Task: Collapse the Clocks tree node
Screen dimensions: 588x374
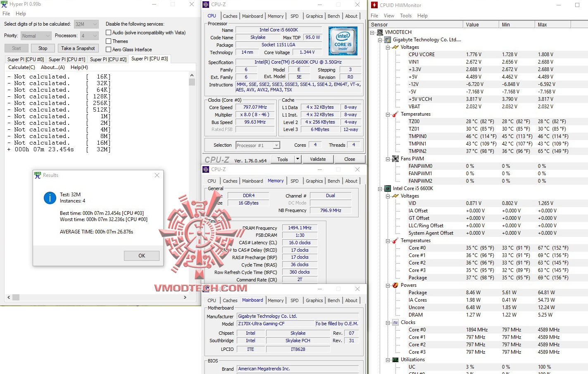Action: click(x=388, y=322)
